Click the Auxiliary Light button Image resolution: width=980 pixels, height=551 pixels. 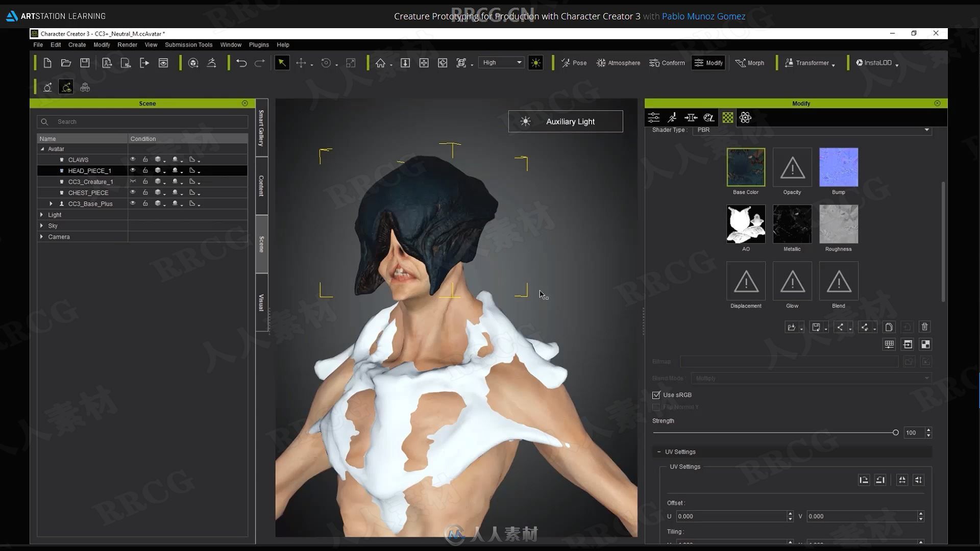[566, 121]
